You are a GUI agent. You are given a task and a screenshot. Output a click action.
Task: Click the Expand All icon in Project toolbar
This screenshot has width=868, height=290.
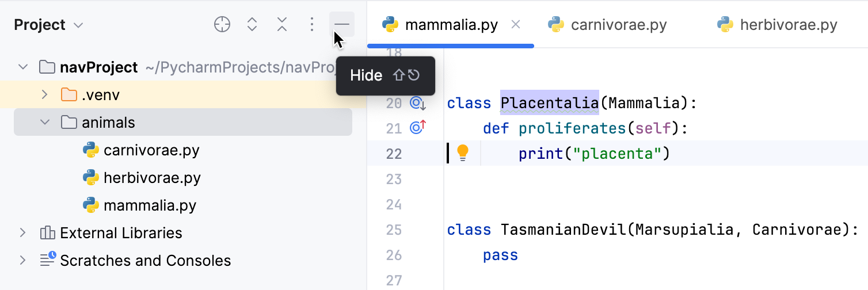pos(252,24)
